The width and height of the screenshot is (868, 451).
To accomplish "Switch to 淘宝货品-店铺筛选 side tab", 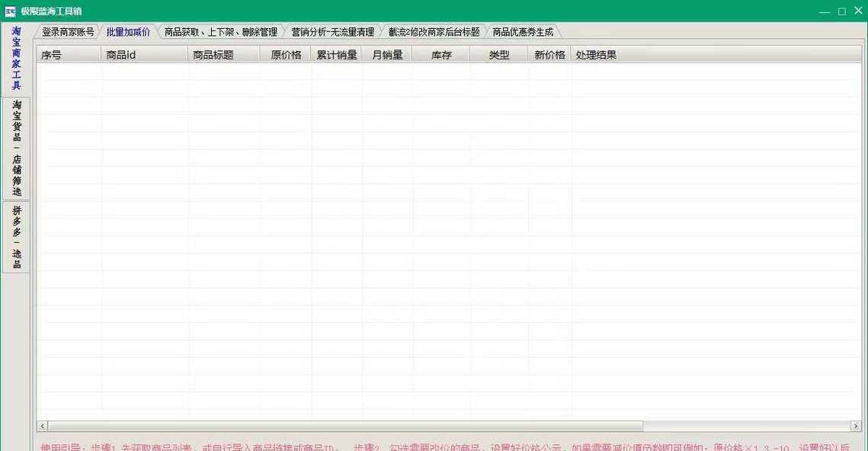I will coord(17,149).
